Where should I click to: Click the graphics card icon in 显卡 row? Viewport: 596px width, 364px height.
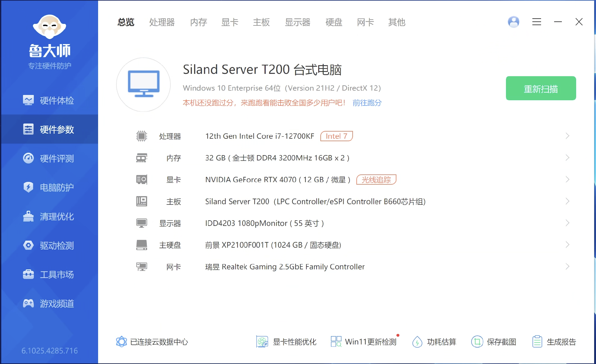pyautogui.click(x=142, y=180)
